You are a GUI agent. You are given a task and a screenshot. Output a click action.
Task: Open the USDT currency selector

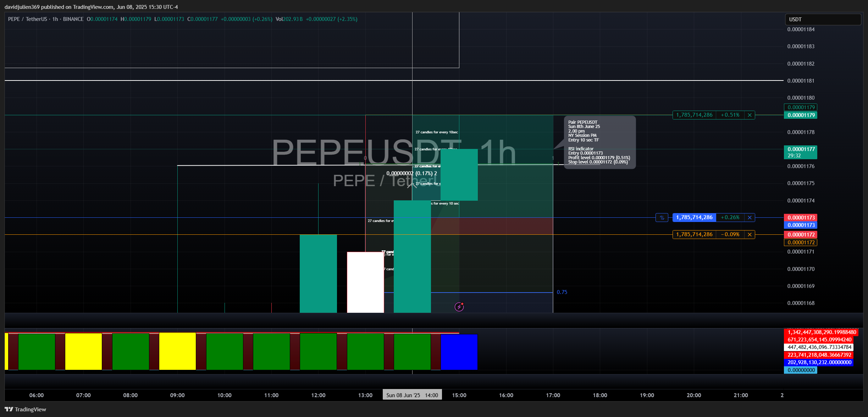(823, 20)
